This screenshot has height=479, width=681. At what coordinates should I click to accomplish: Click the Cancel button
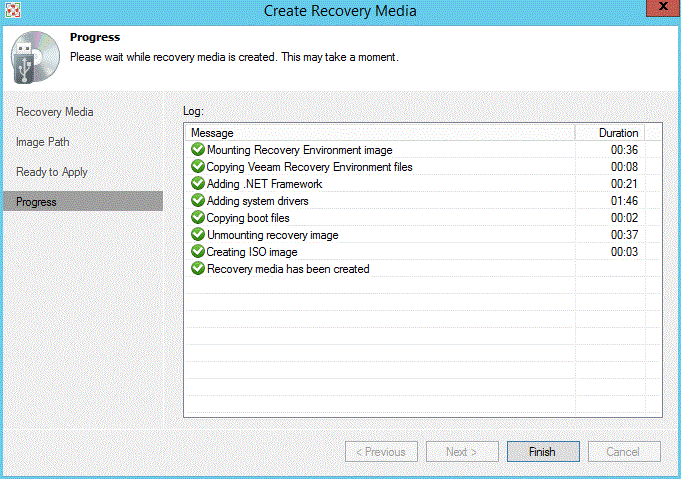[x=624, y=452]
